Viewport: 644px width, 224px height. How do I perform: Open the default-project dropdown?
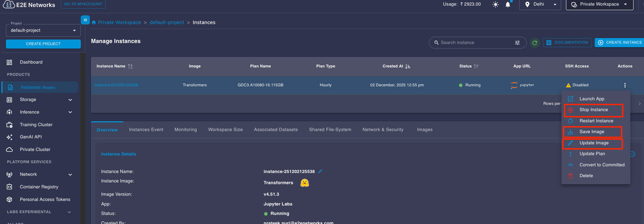(43, 30)
